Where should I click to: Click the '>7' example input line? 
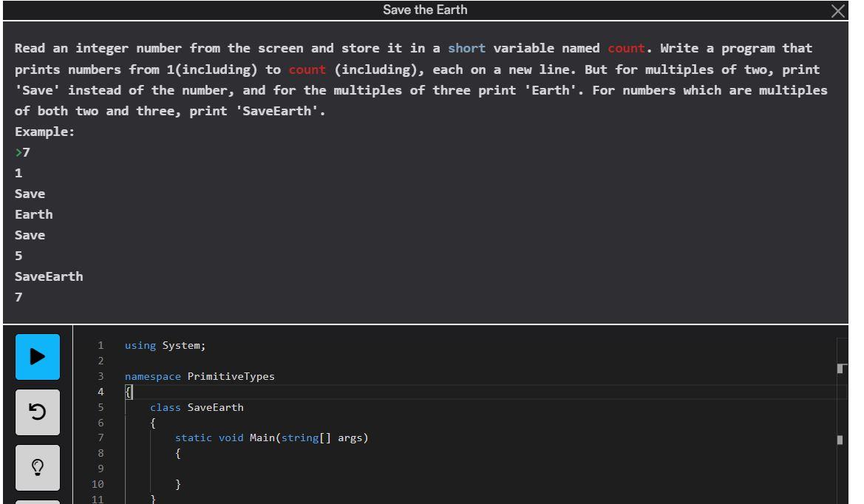[22, 152]
